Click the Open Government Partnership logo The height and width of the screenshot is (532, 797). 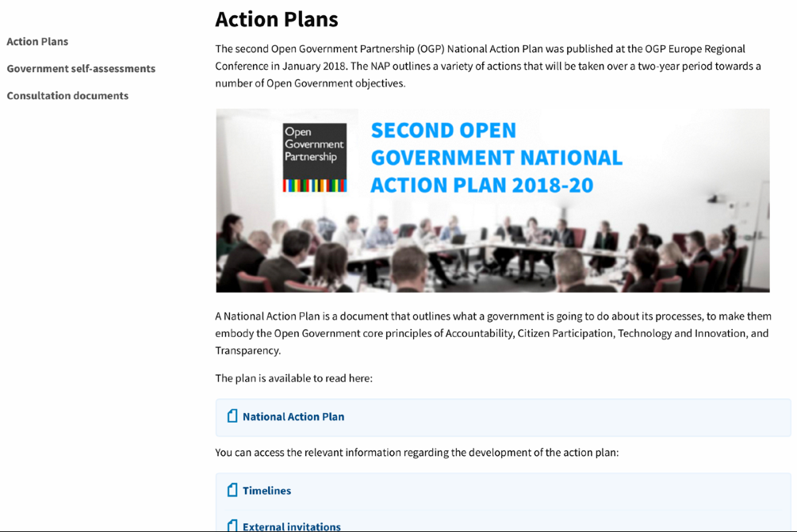tap(315, 158)
